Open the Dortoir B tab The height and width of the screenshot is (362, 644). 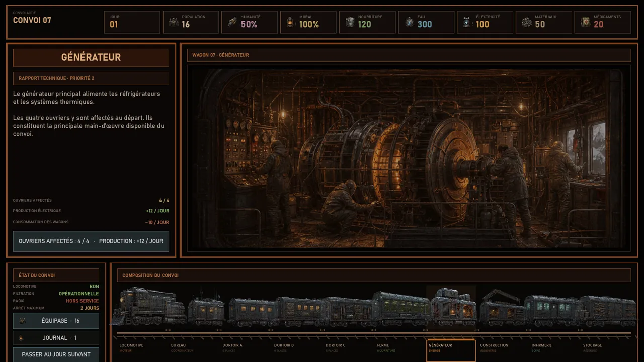coord(284,347)
